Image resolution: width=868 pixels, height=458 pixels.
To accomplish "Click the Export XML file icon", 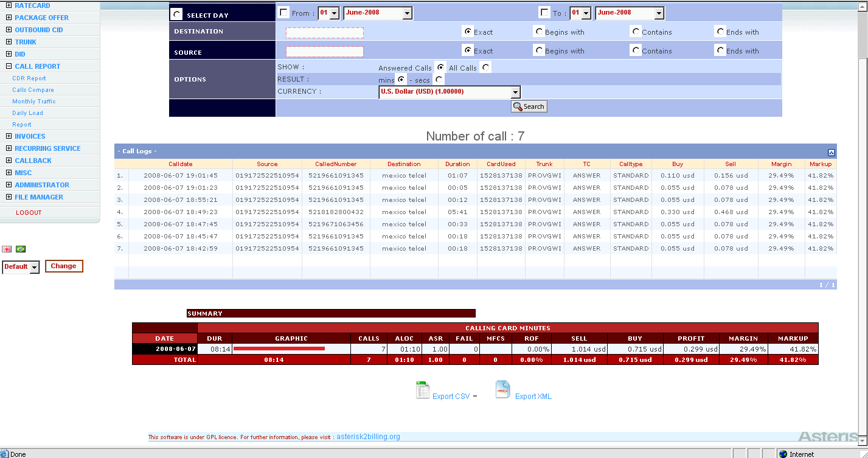I will (x=503, y=389).
